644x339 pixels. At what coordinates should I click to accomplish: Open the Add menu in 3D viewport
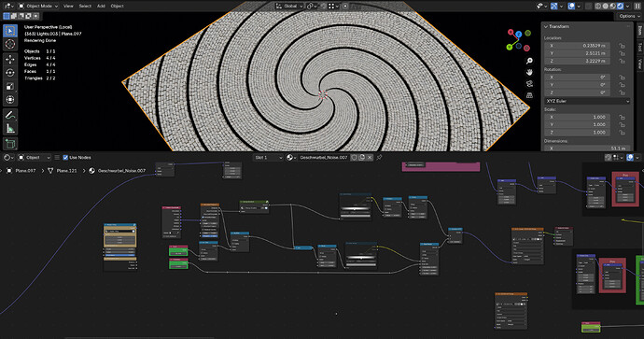coord(101,7)
